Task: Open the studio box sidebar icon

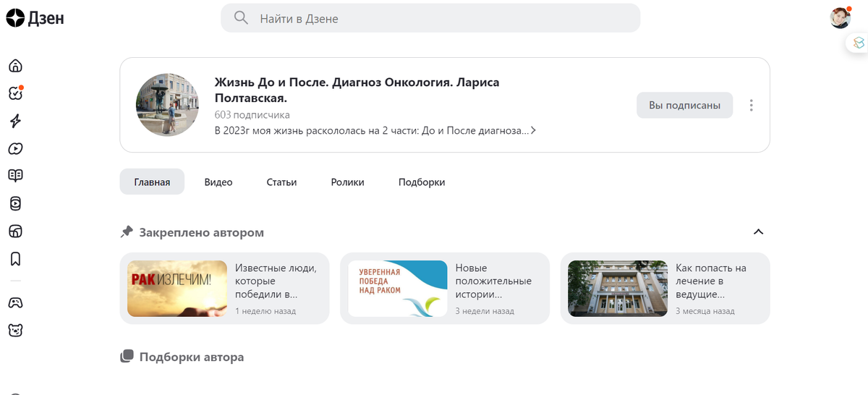Action: pyautogui.click(x=15, y=232)
